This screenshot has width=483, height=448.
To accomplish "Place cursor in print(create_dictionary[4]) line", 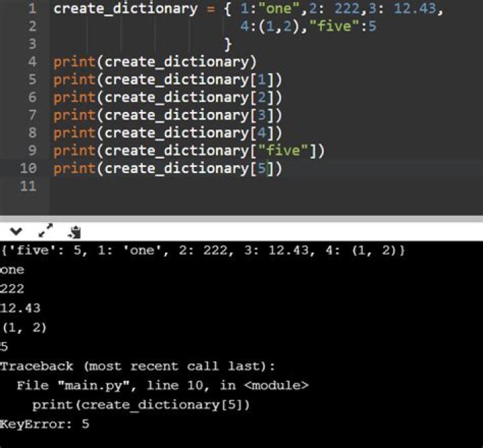I will pyautogui.click(x=168, y=133).
